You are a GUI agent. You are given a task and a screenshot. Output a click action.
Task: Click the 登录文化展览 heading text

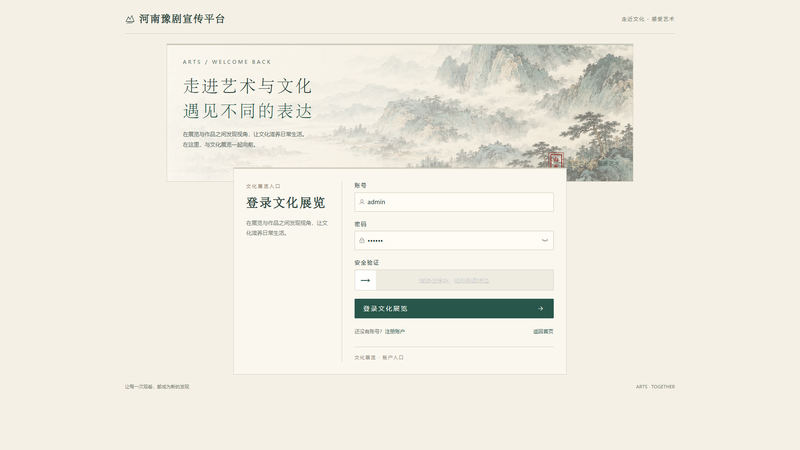[x=286, y=203]
